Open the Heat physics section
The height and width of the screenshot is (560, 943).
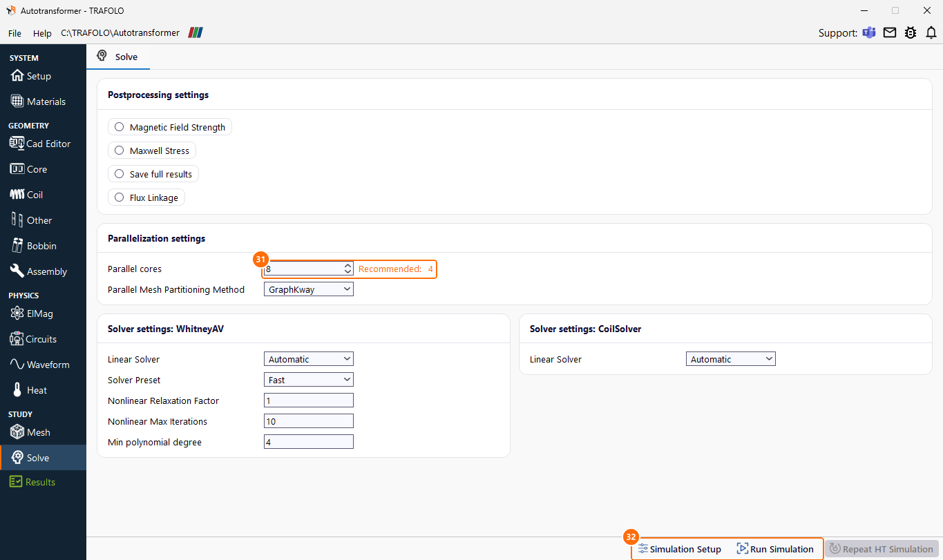(x=29, y=390)
